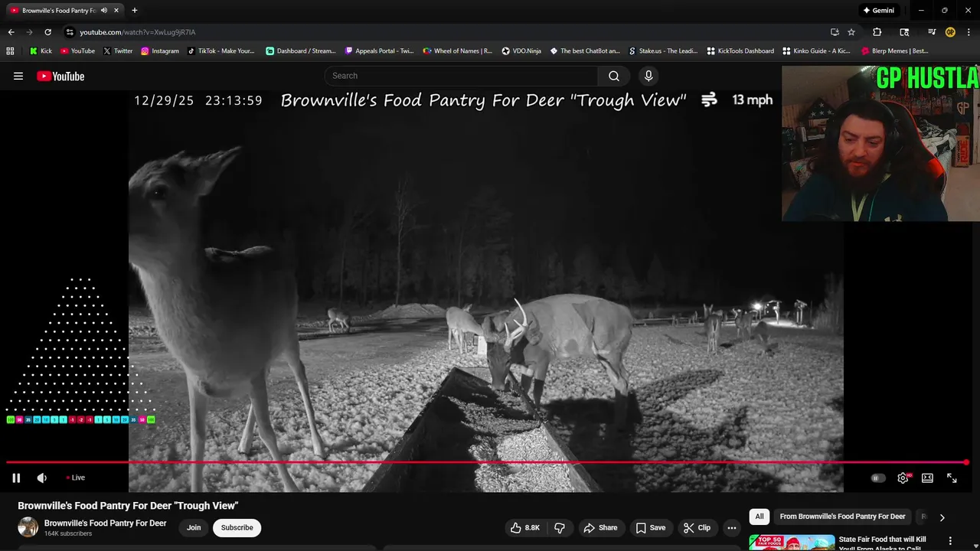The width and height of the screenshot is (980, 551).
Task: Pause the live stream video
Action: click(16, 478)
